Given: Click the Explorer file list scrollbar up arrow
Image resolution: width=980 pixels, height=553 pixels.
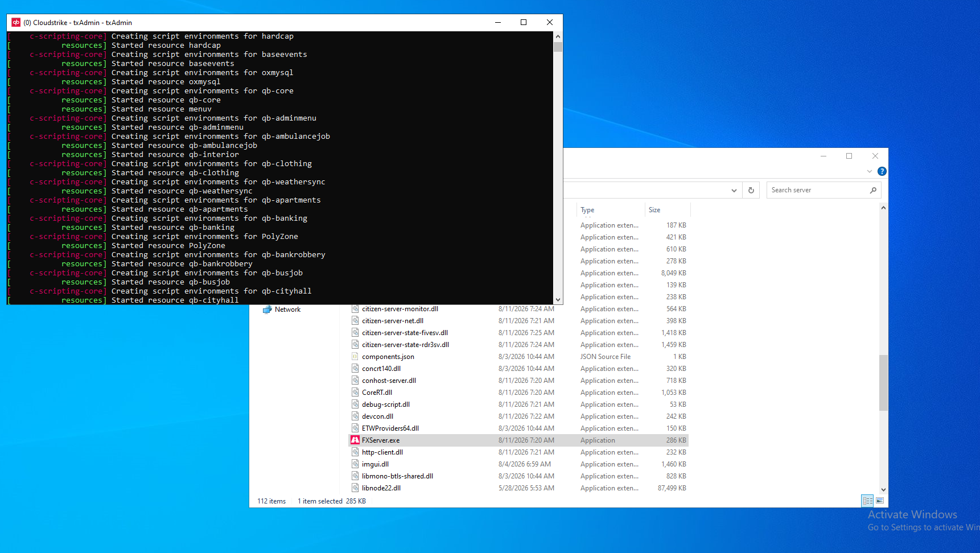Looking at the screenshot, I should [x=883, y=208].
